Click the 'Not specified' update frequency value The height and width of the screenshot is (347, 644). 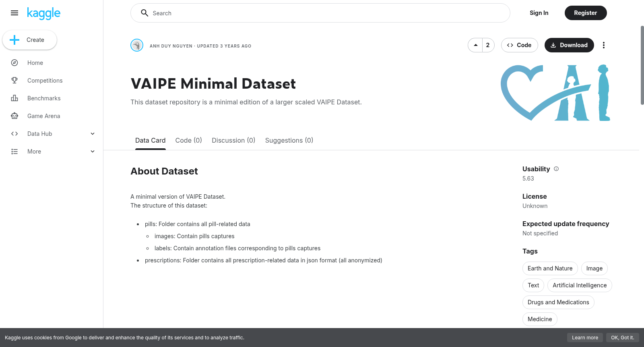(x=540, y=233)
